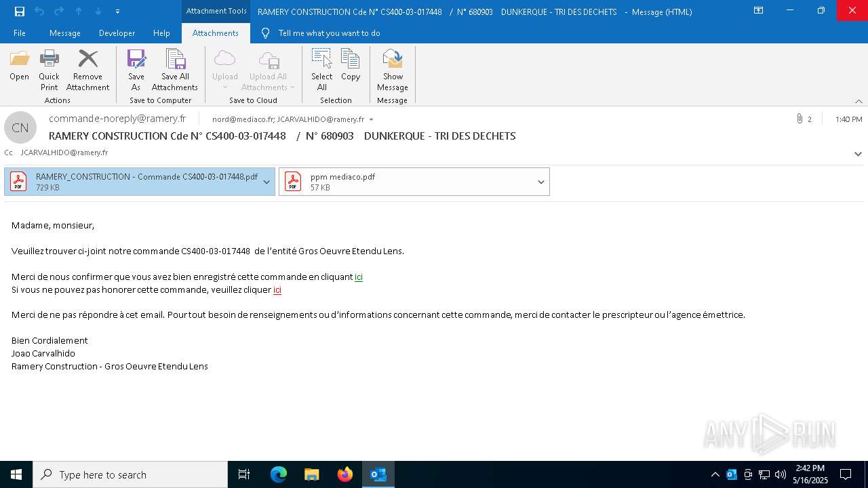The height and width of the screenshot is (488, 868).
Task: Click the email subject line text
Action: click(282, 136)
